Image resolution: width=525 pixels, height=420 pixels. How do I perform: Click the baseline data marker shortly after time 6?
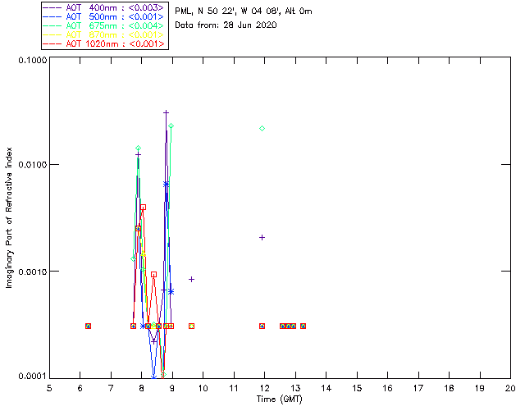pyautogui.click(x=88, y=326)
